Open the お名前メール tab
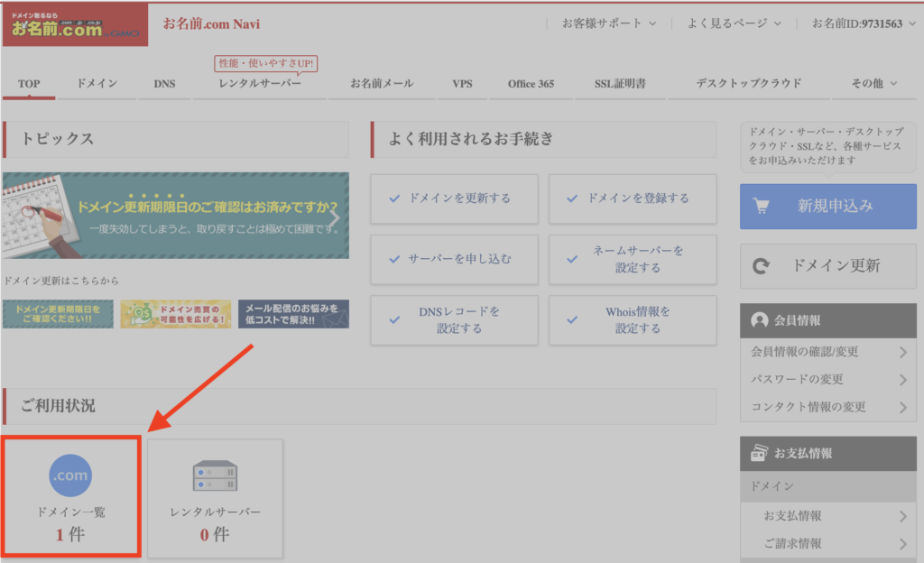The height and width of the screenshot is (563, 924). tap(382, 84)
